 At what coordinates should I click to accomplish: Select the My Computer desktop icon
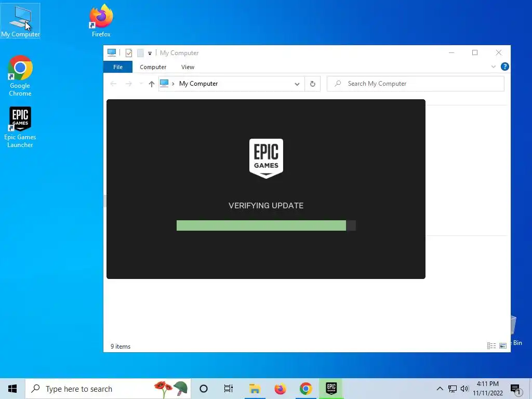point(20,20)
